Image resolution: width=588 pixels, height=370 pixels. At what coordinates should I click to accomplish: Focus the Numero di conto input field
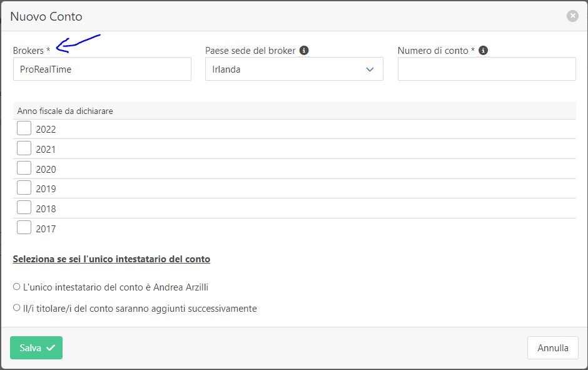click(x=487, y=69)
